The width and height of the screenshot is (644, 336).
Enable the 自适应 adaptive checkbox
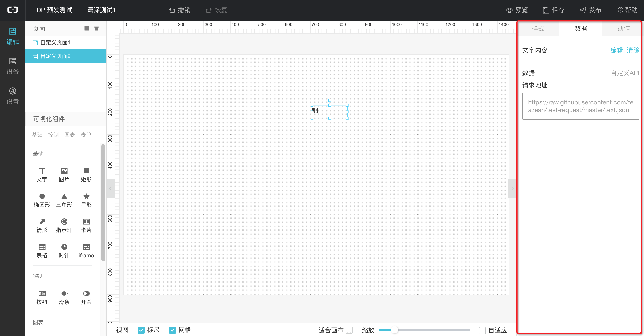[x=482, y=330]
